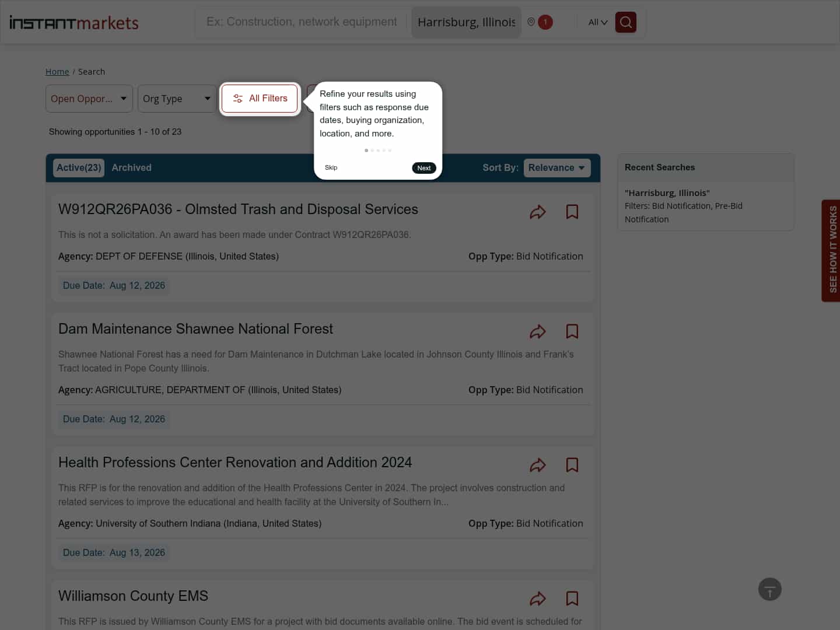Click Agency DEPT OF DEFENSE text
This screenshot has width=840, height=630.
coord(169,257)
